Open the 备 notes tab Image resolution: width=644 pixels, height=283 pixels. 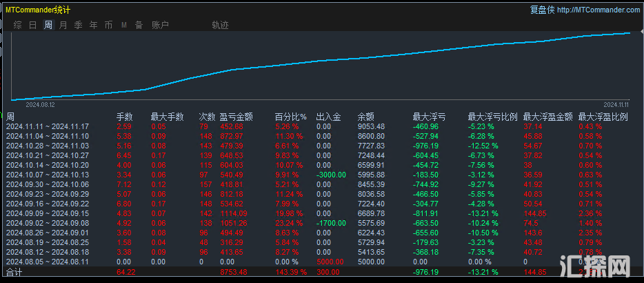[x=139, y=25]
